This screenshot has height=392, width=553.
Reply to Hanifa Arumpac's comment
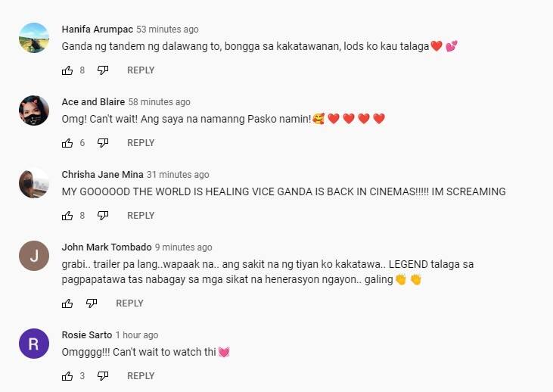click(141, 70)
